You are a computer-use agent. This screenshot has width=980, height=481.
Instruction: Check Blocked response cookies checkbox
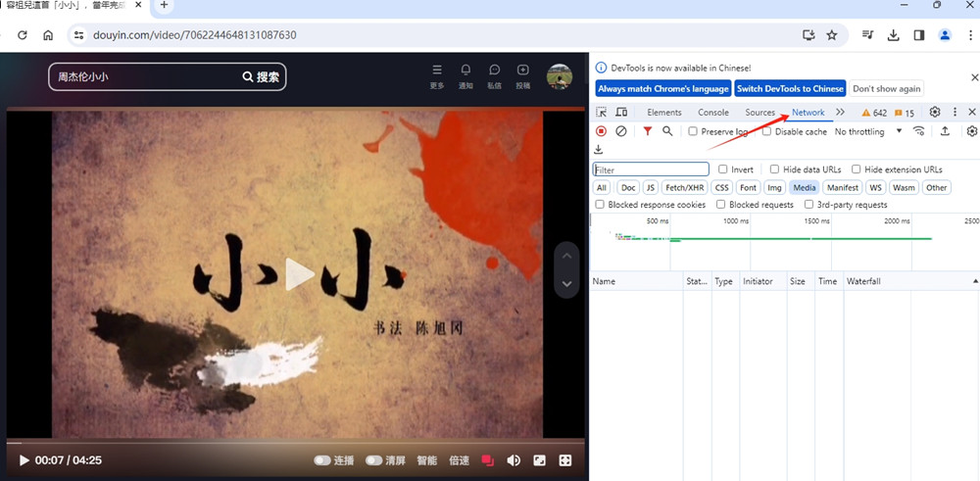point(600,205)
